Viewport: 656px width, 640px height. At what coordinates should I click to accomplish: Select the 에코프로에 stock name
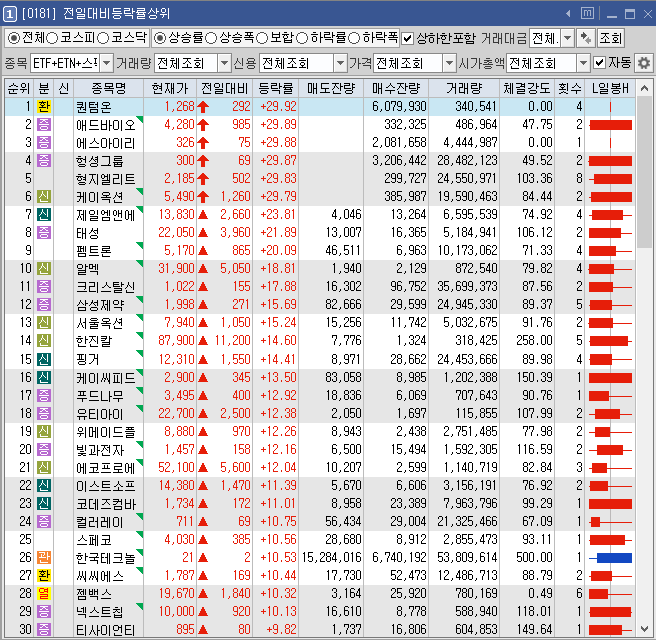pos(105,468)
